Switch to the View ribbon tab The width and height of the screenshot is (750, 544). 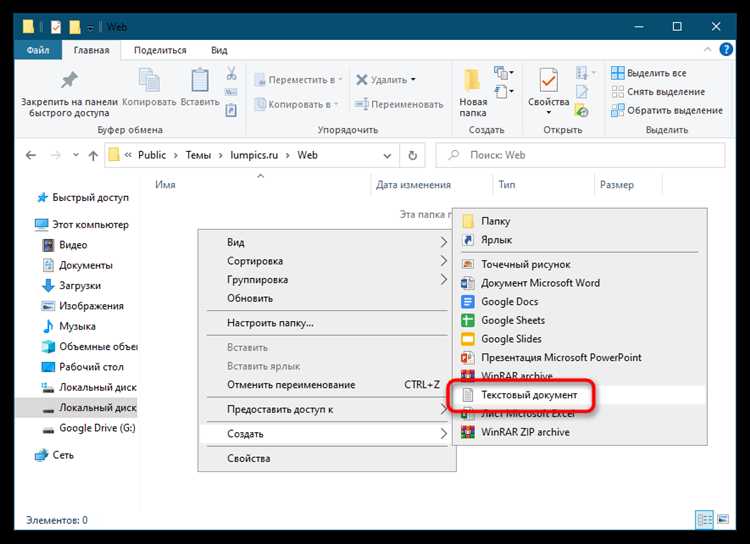pos(218,50)
